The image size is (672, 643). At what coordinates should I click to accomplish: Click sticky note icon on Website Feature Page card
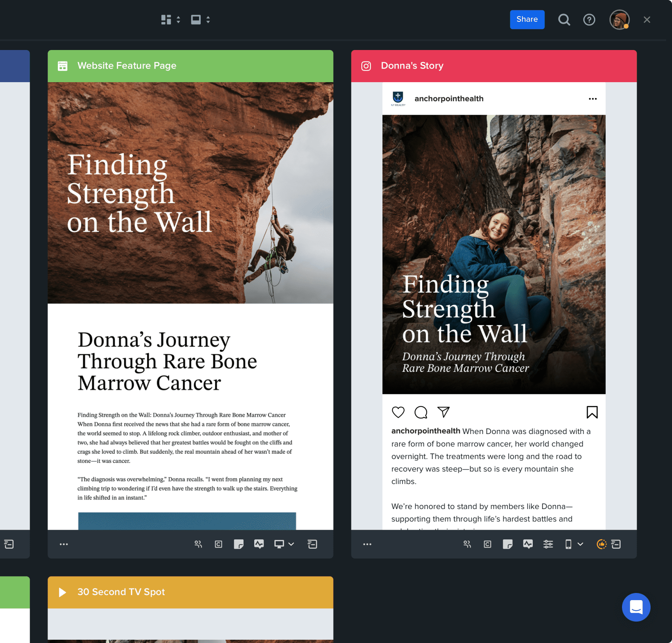point(239,544)
